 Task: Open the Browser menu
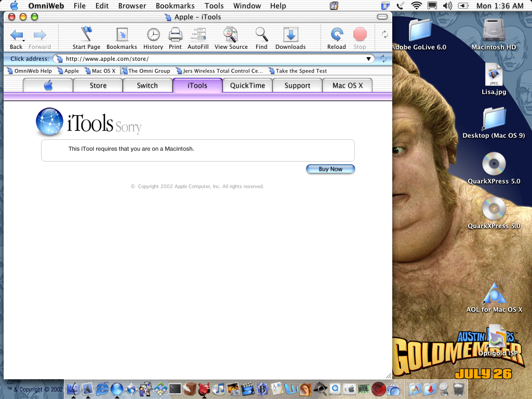[x=132, y=6]
